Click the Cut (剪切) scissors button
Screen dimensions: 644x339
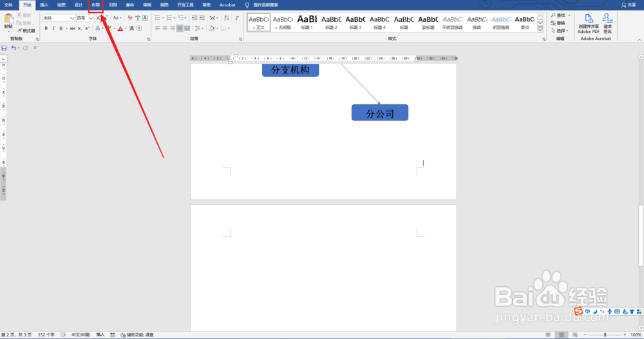click(24, 15)
